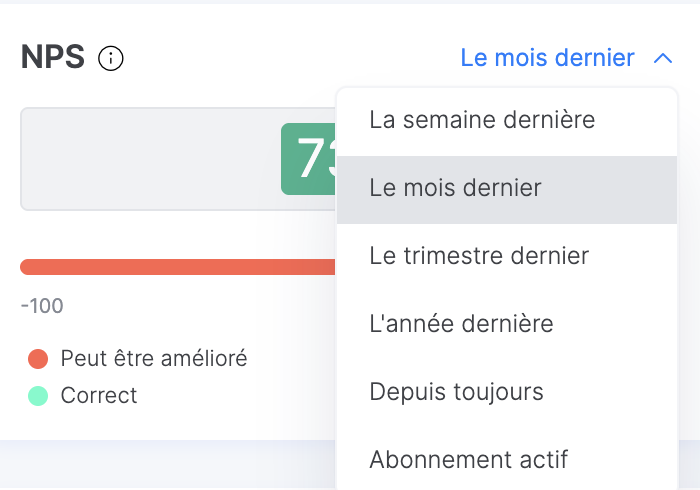Click the green 'Correct' legend dot
Screen dimensions: 700x490
tap(38, 396)
